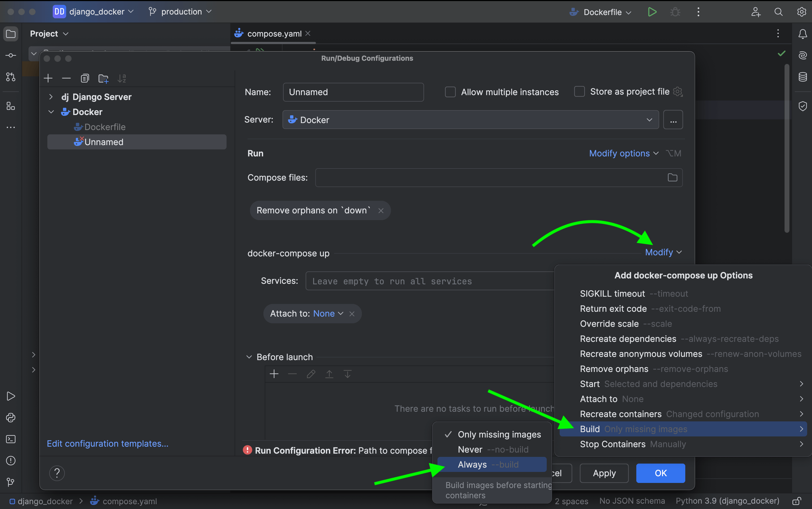The image size is (812, 509).
Task: Switch to the compose.yaml editor tab
Action: point(273,33)
